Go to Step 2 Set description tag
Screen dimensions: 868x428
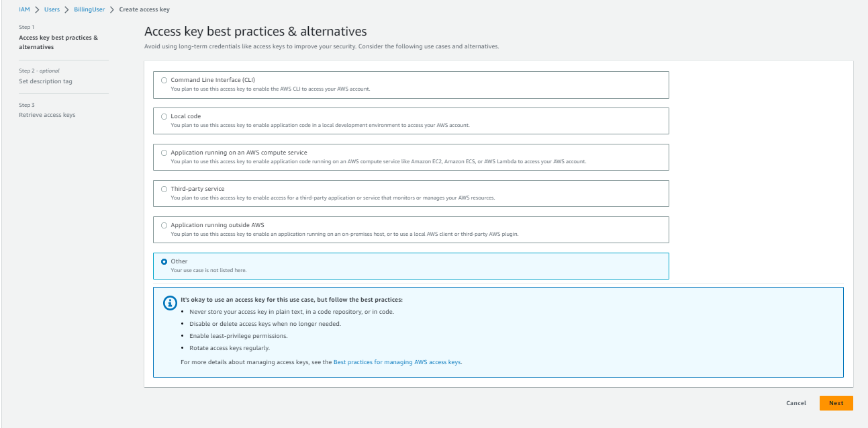point(46,81)
